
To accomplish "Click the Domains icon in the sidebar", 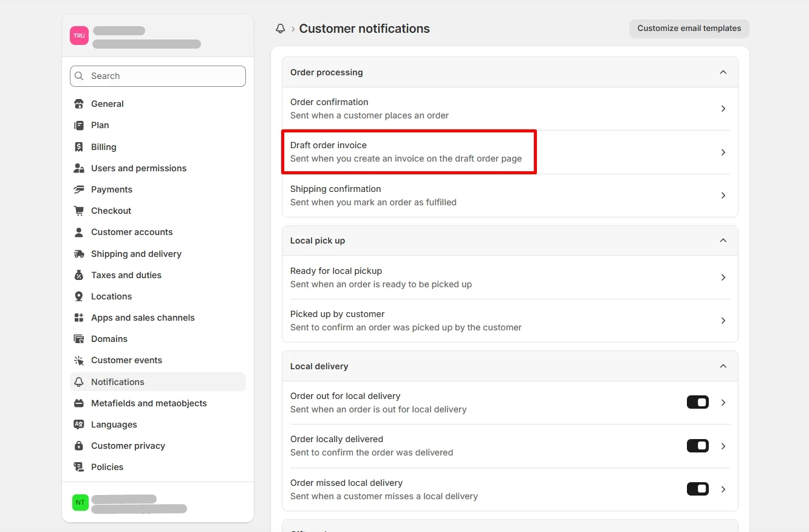I will tap(79, 339).
